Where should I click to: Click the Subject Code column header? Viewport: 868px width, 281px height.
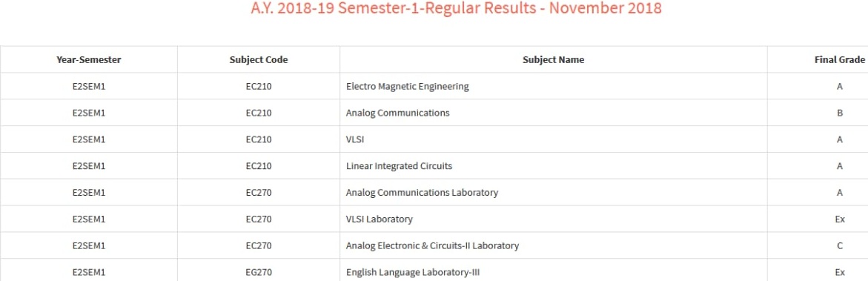259,60
